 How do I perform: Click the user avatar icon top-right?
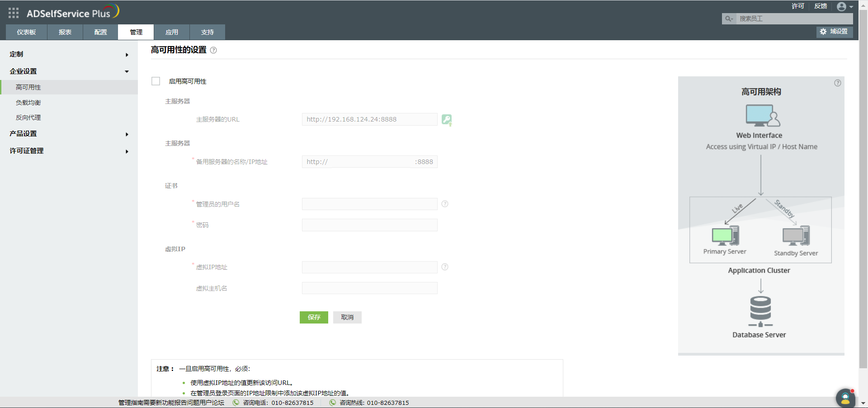tap(842, 6)
